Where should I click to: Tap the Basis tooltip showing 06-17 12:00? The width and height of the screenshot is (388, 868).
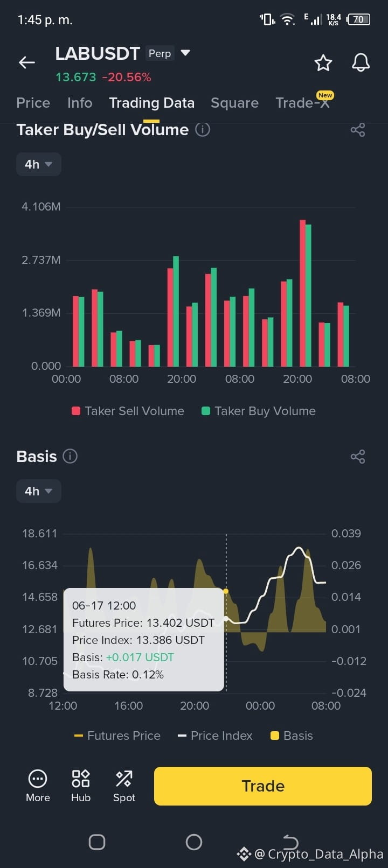coord(144,640)
